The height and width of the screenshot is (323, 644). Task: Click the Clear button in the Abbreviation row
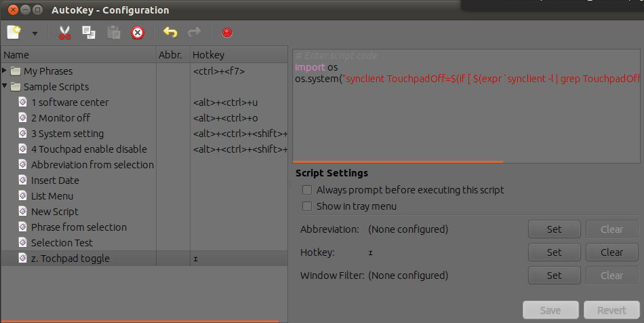click(611, 229)
